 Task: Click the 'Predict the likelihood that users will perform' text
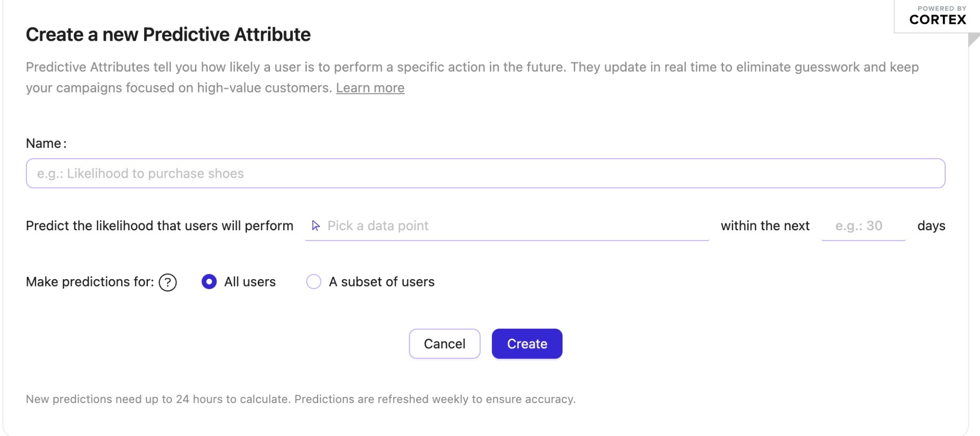point(159,226)
